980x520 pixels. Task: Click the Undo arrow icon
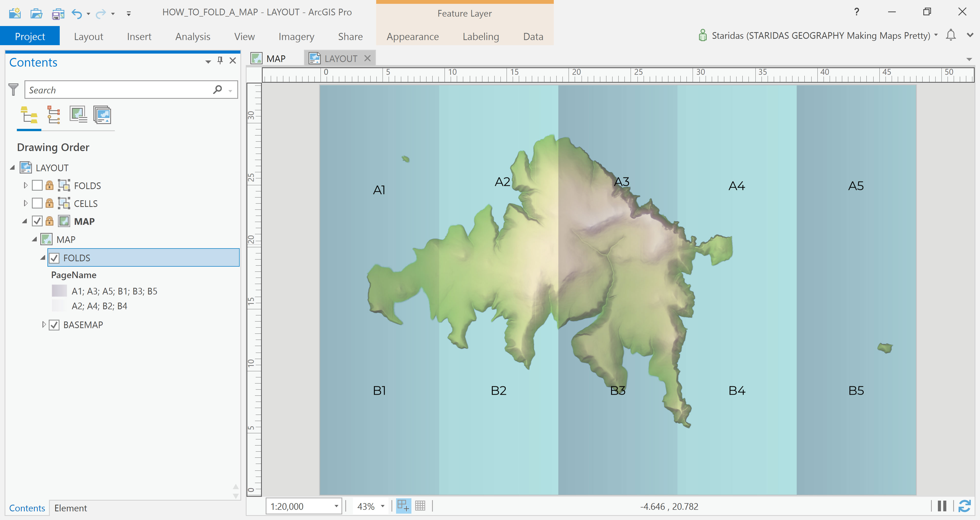77,14
